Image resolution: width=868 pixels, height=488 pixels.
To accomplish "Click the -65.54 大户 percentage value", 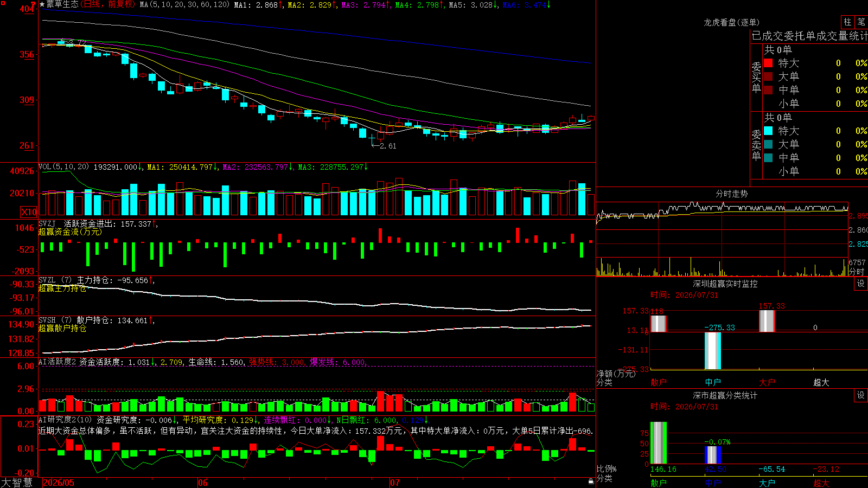I will point(771,469).
